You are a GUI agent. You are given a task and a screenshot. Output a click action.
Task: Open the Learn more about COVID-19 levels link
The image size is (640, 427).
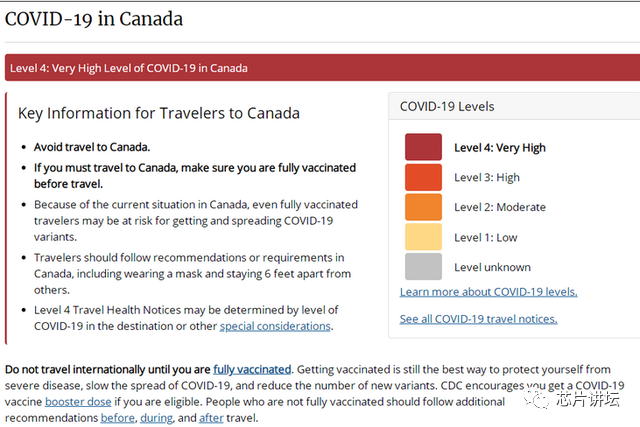click(x=488, y=292)
